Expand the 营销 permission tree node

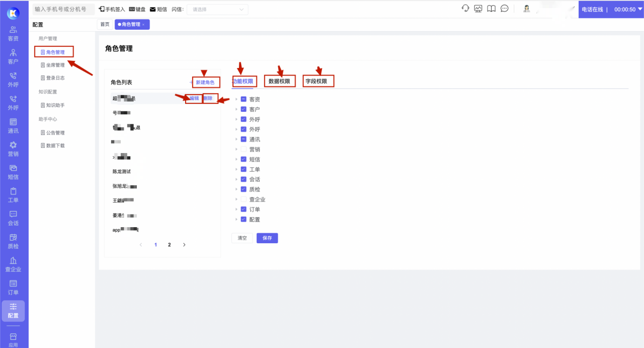click(236, 150)
